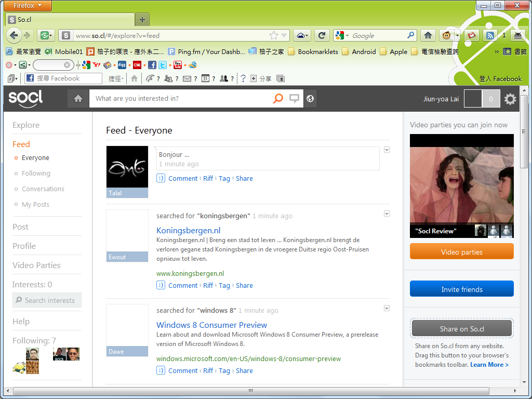Open Firefox home page button

[x=428, y=35]
